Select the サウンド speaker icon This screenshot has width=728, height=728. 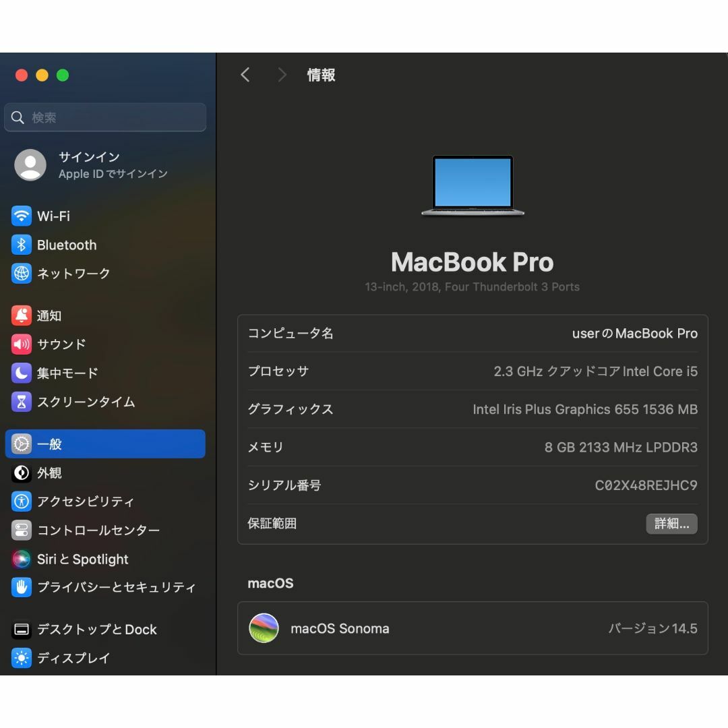pyautogui.click(x=22, y=344)
